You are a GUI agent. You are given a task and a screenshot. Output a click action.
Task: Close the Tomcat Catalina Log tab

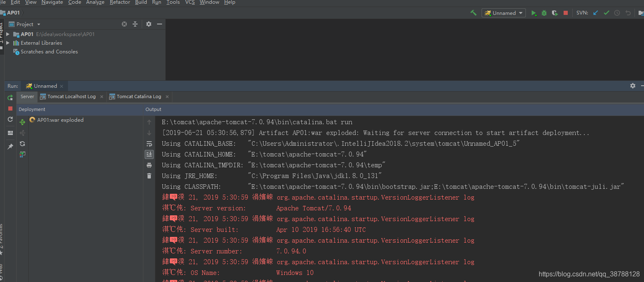point(167,96)
